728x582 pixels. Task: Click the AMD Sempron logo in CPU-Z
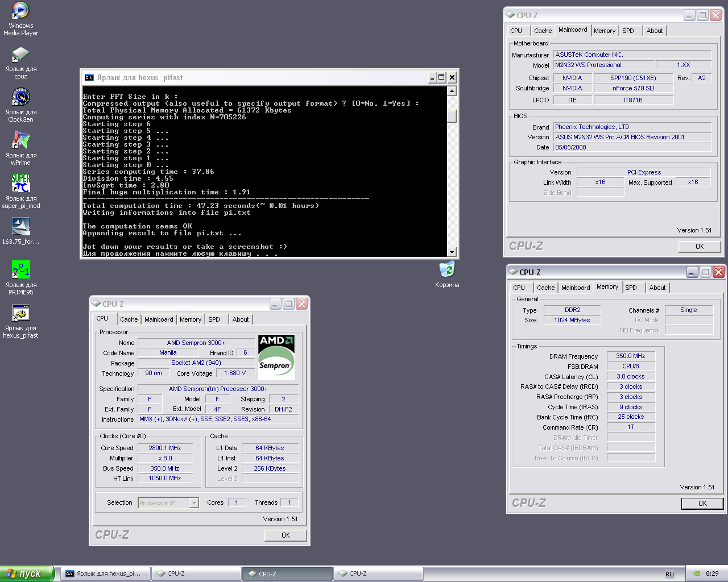276,357
